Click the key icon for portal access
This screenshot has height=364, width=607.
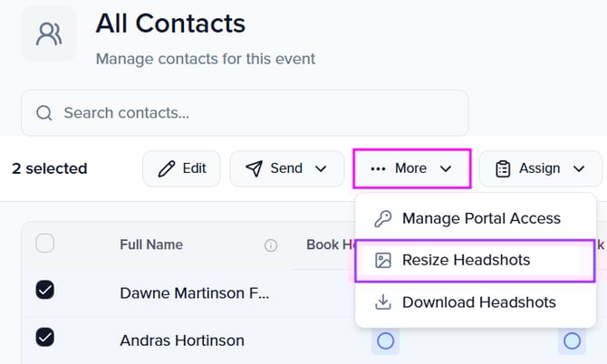(x=383, y=218)
